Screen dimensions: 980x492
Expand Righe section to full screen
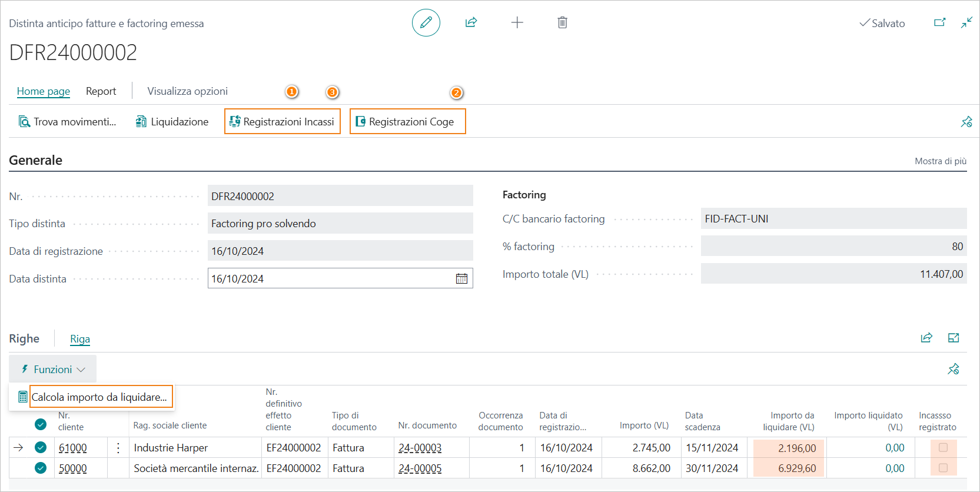pos(954,338)
